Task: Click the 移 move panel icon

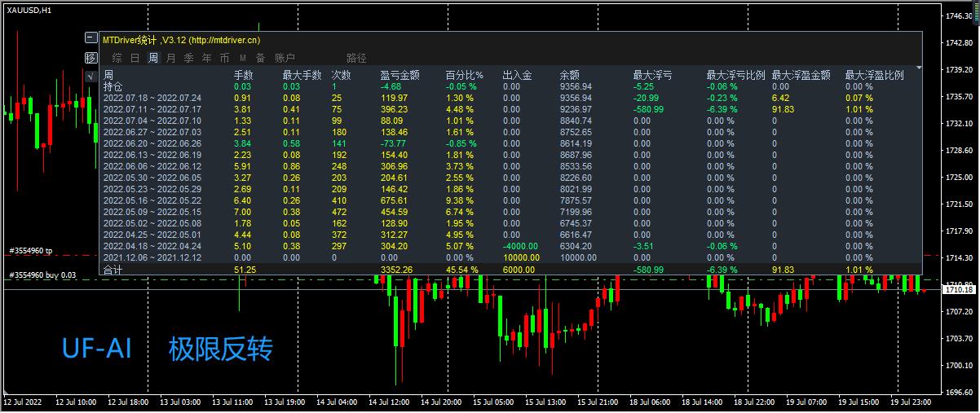Action: coord(91,58)
